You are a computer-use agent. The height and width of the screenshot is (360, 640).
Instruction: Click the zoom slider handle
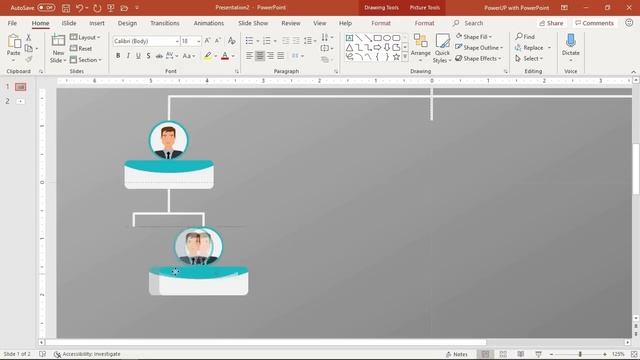580,354
